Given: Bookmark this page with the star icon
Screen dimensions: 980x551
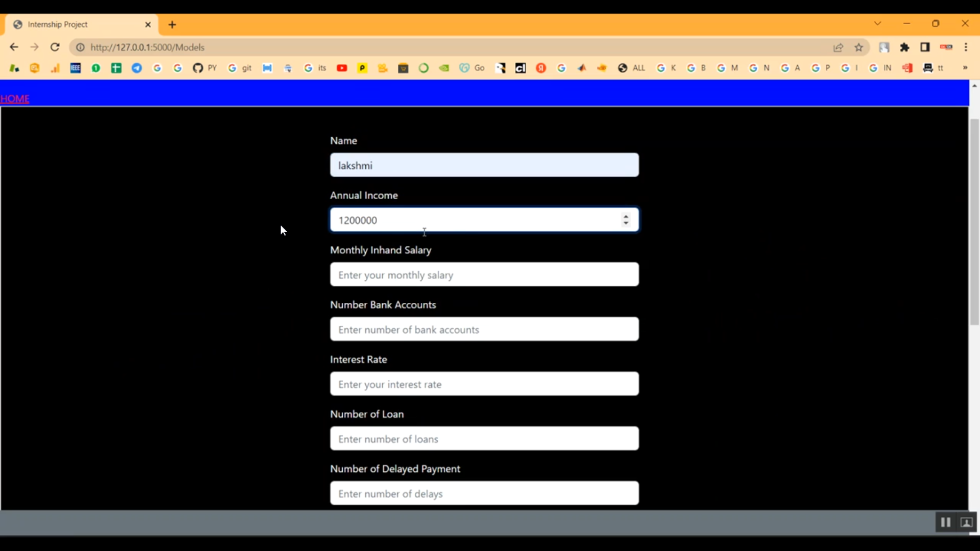Looking at the screenshot, I should [858, 47].
